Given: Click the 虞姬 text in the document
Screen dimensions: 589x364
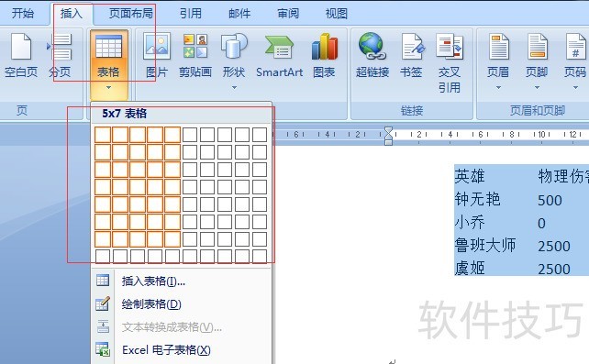Looking at the screenshot, I should 469,268.
